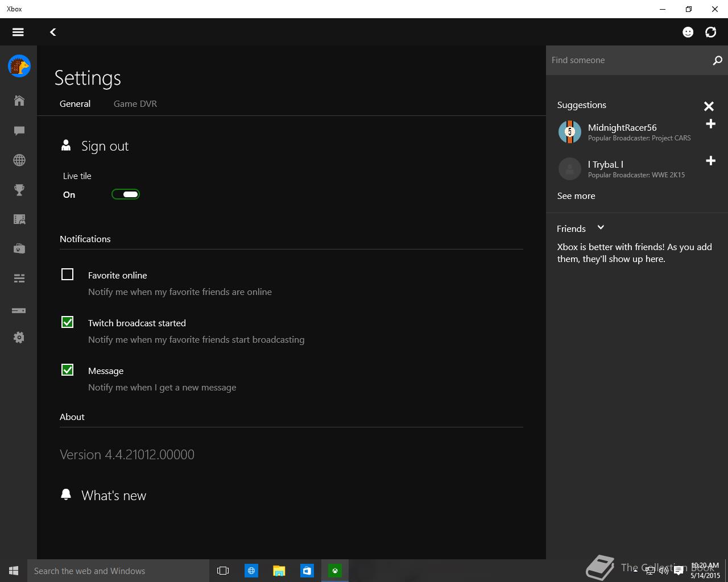Open the What's new link

(114, 496)
